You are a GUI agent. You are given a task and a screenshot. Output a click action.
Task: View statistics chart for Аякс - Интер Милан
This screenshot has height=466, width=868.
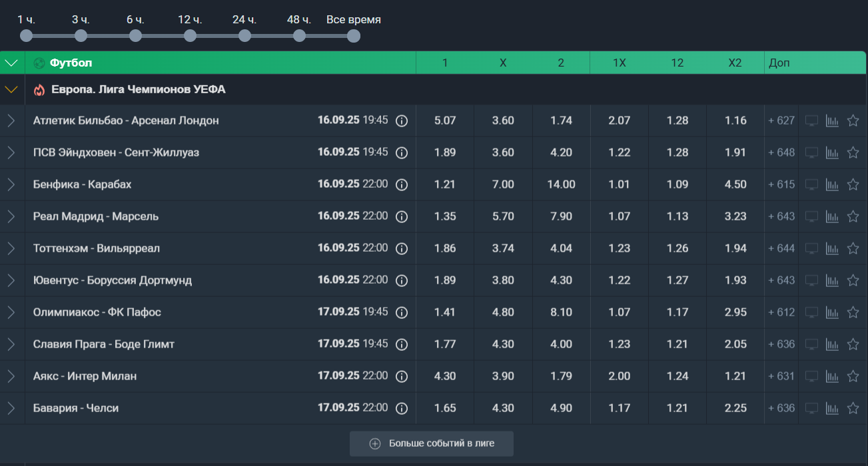832,376
